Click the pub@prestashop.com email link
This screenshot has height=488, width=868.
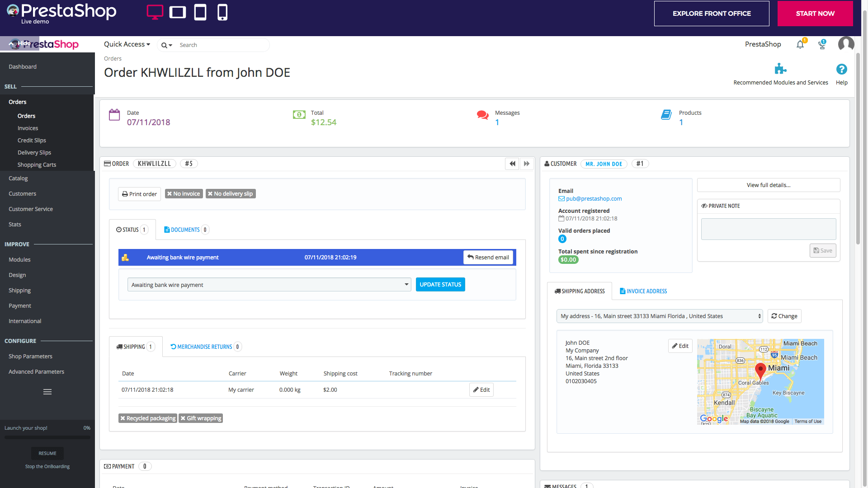594,199
